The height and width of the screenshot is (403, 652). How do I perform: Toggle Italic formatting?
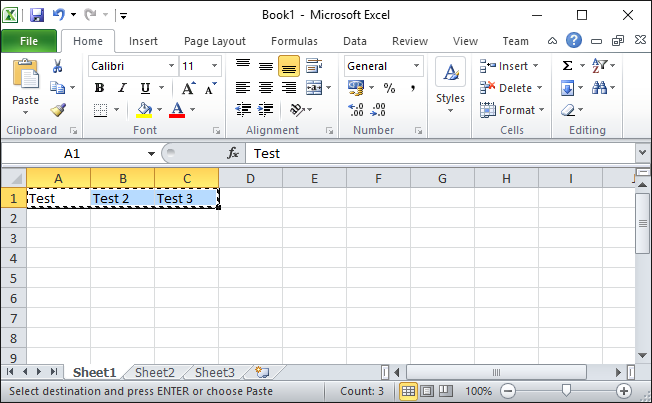(x=122, y=88)
